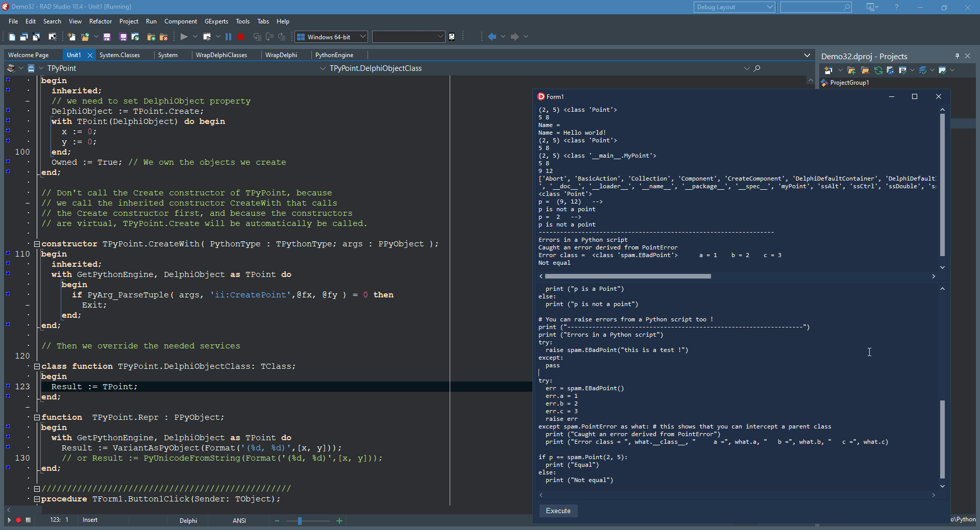Click the Execute button in Form1
980x530 pixels.
point(558,511)
